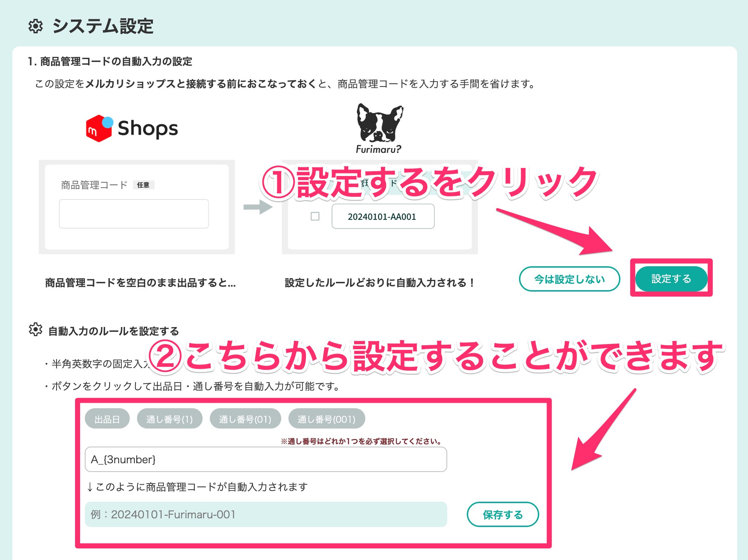Image resolution: width=748 pixels, height=560 pixels.
Task: Click the 20240101-AA001 code field
Action: pos(383,217)
